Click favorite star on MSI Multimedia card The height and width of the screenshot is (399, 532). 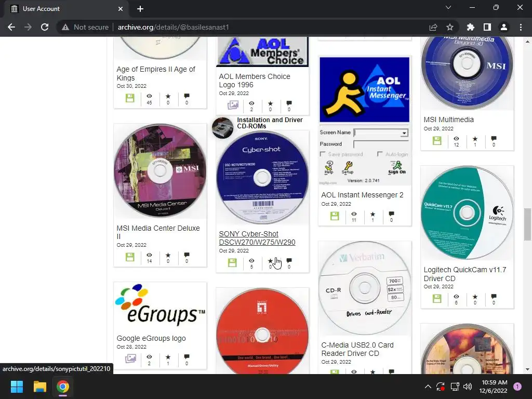tap(475, 139)
